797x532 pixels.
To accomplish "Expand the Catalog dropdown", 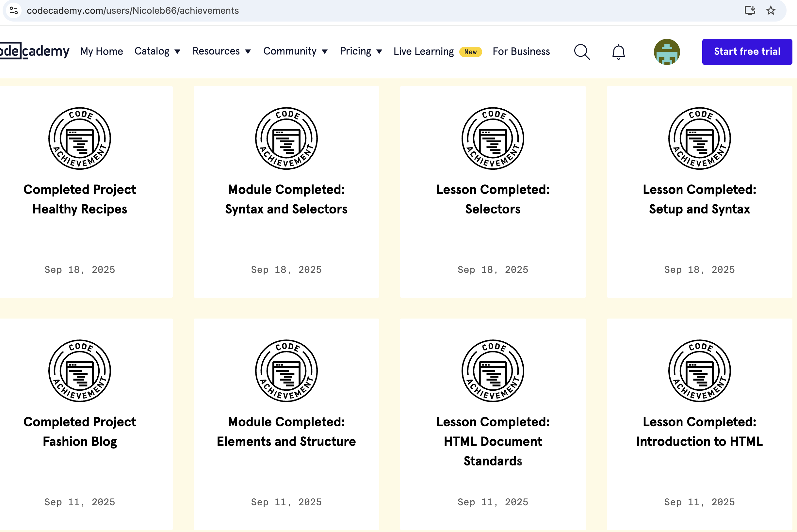I will [157, 51].
